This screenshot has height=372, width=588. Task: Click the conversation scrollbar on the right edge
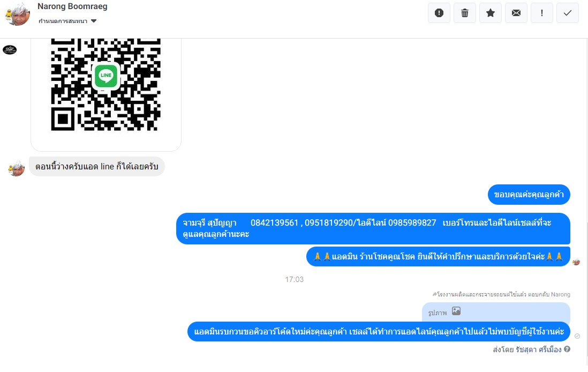[x=586, y=293]
